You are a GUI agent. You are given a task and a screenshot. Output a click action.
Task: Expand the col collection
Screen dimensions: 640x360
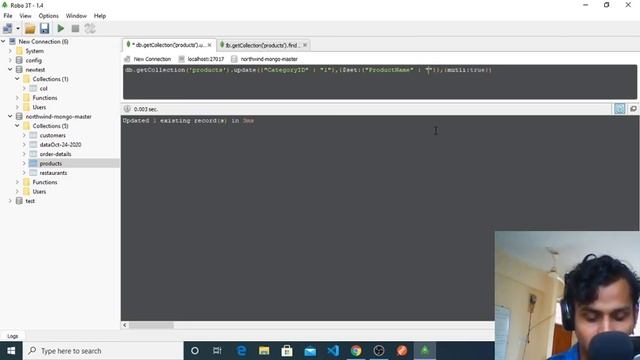point(24,88)
